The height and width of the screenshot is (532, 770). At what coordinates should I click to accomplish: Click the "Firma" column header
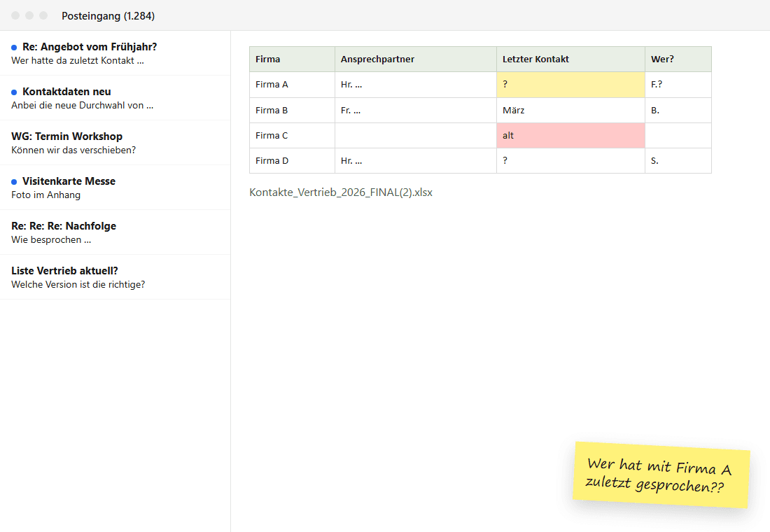pos(292,59)
